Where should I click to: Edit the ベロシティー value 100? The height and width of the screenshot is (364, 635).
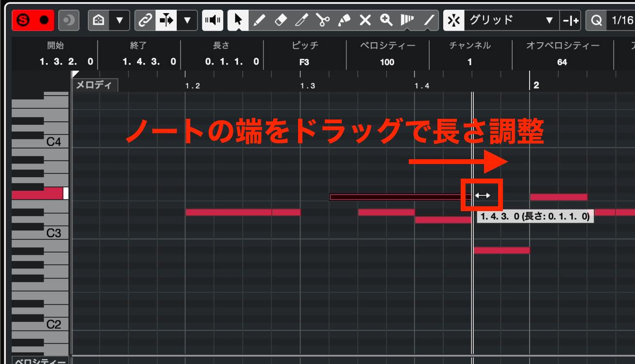pyautogui.click(x=387, y=62)
